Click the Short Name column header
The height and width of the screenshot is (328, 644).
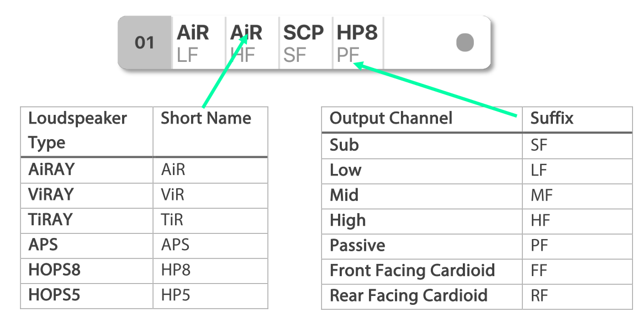click(205, 118)
